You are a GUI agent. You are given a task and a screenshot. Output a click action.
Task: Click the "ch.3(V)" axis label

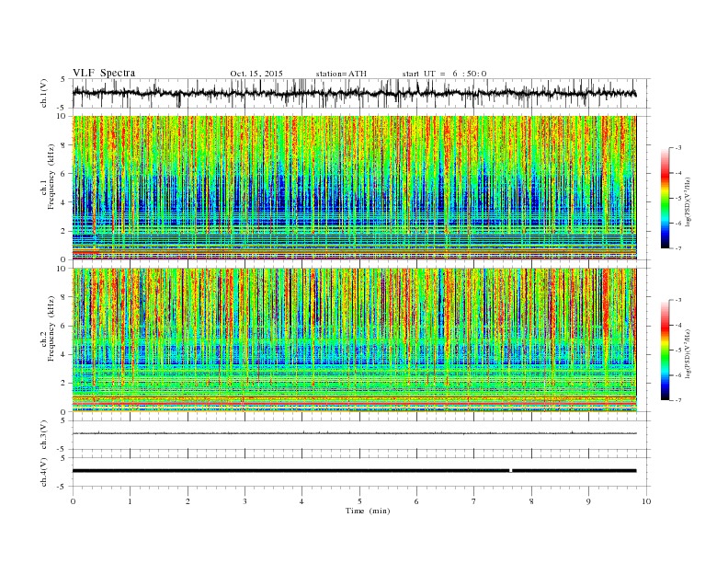(x=44, y=434)
